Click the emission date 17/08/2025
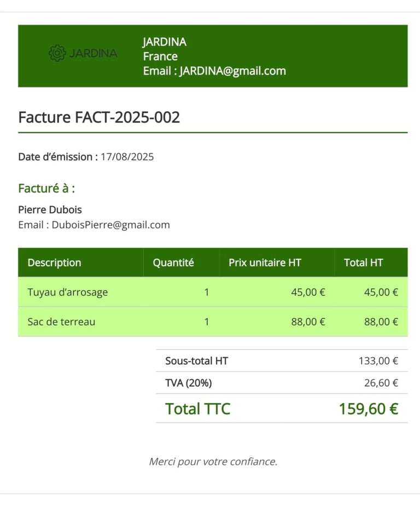This screenshot has width=420, height=518. 127,157
